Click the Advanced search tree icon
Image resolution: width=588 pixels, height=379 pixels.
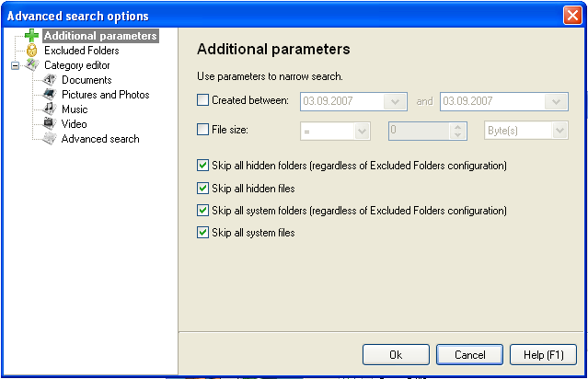50,138
